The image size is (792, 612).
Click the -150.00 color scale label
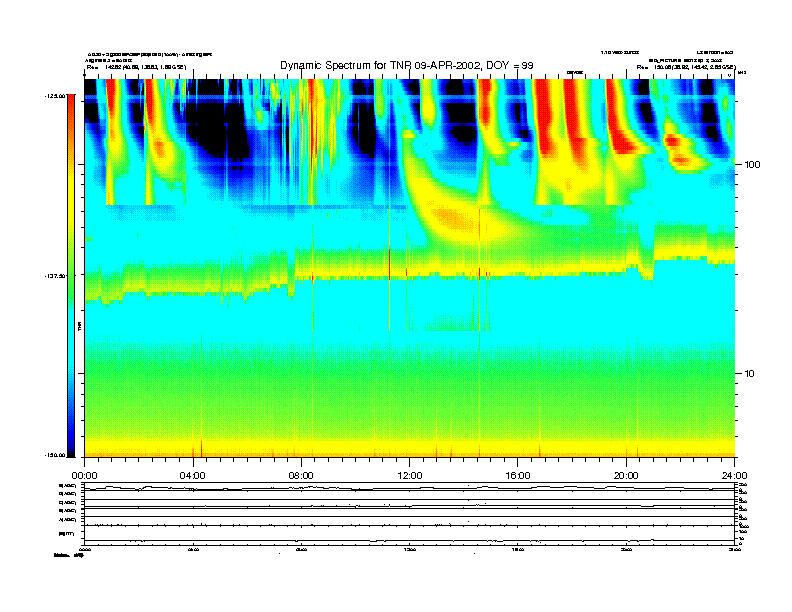55,455
